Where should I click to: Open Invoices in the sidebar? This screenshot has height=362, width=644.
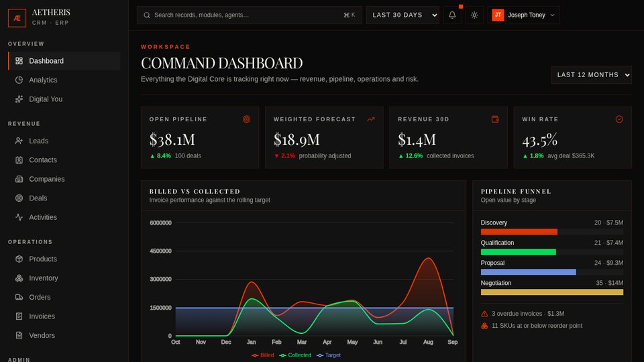click(x=64, y=316)
